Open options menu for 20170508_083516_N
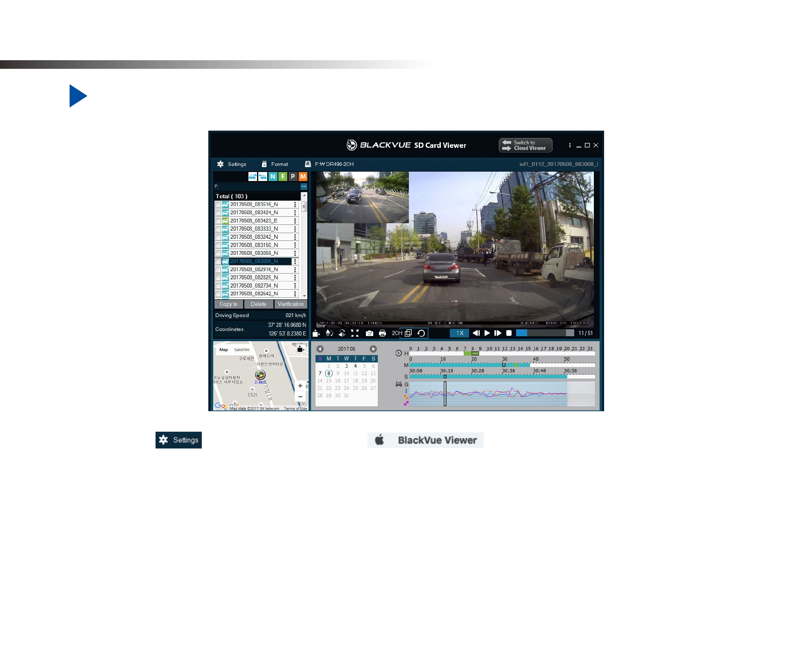The width and height of the screenshot is (812, 650). (x=295, y=204)
